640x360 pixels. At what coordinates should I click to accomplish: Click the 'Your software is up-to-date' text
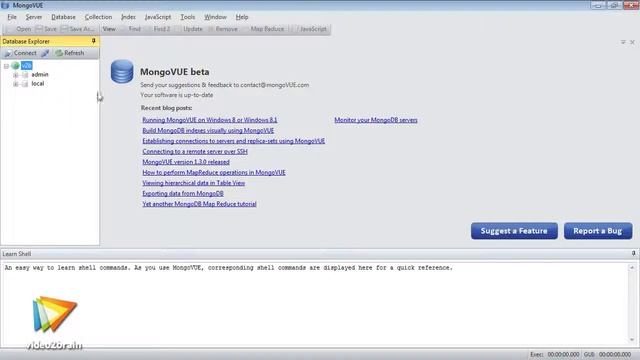[x=177, y=95]
